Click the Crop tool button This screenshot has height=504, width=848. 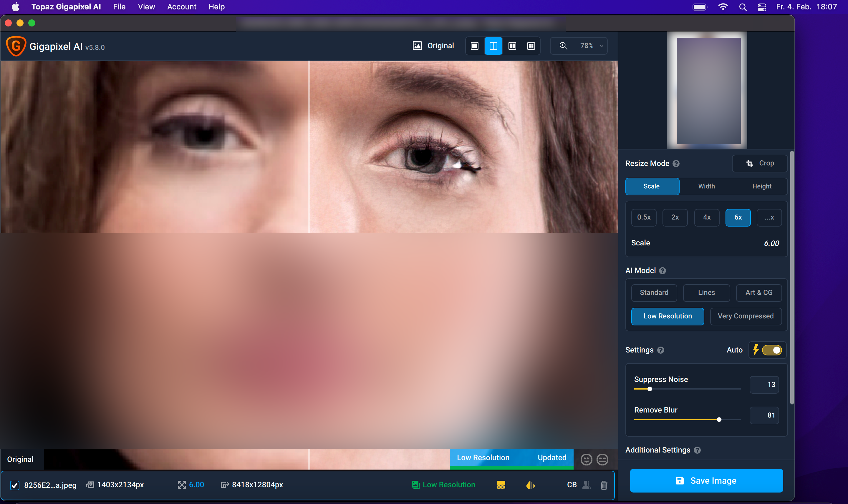coord(760,163)
